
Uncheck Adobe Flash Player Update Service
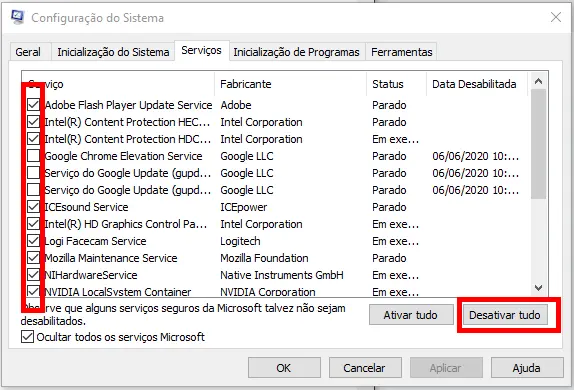(x=33, y=105)
